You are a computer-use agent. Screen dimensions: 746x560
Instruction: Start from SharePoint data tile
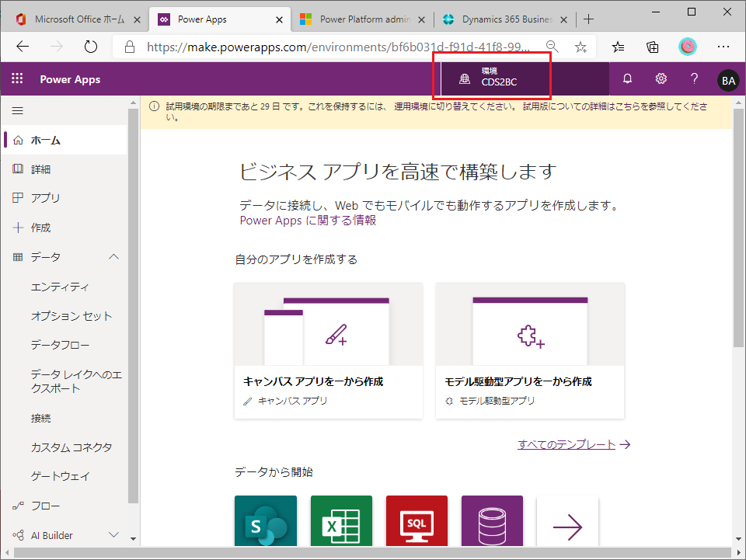[x=266, y=521]
